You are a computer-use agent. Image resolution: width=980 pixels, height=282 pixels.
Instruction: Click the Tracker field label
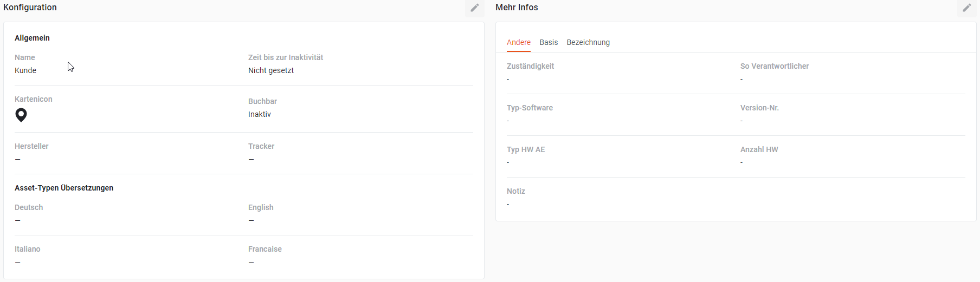(x=261, y=146)
